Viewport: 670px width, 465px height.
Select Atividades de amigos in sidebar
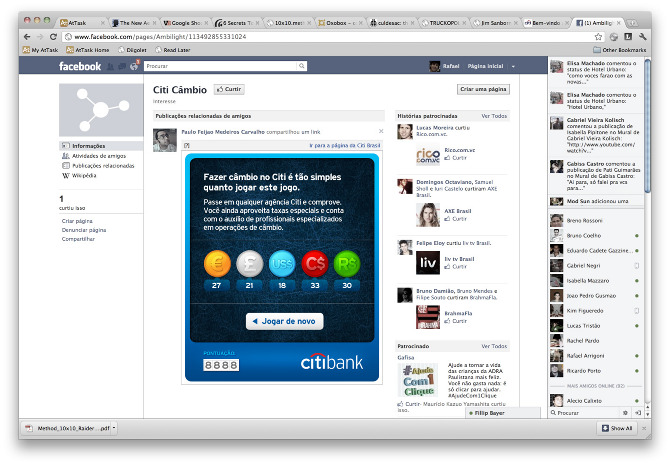[x=97, y=155]
